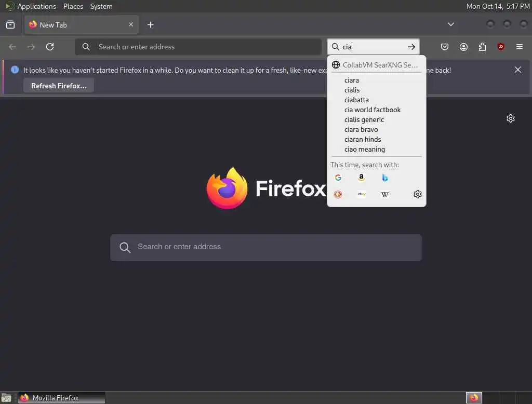
Task: Click the Refresh Firefox... button
Action: [x=59, y=86]
